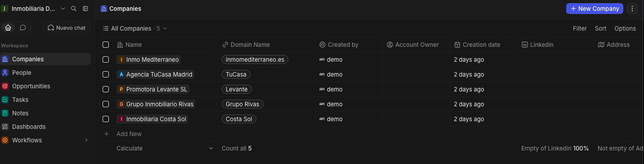The image size is (644, 164).
Task: Check the Agencia TuCasa Madrid row checkbox
Action: coord(106,74)
